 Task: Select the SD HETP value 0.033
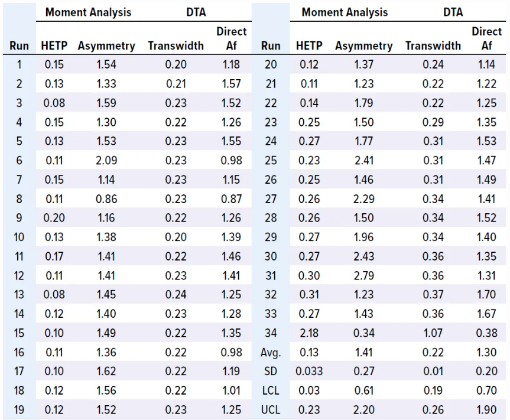tap(309, 372)
